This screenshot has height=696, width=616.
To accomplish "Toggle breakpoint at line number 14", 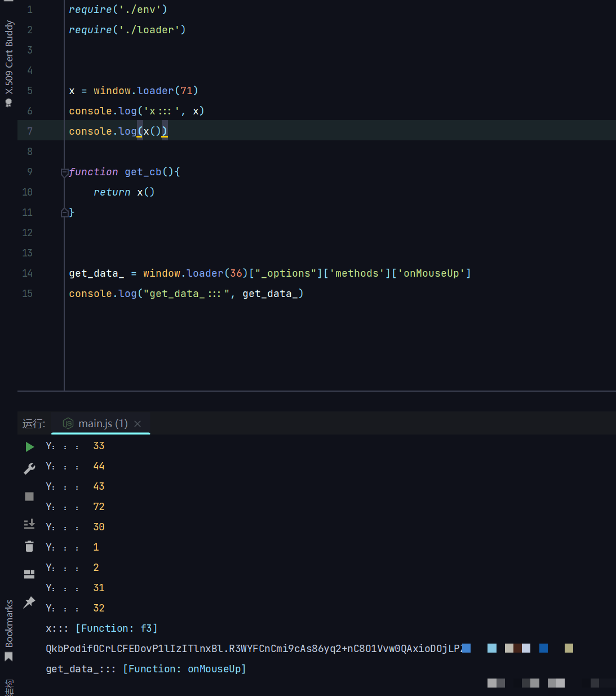I will tap(28, 273).
